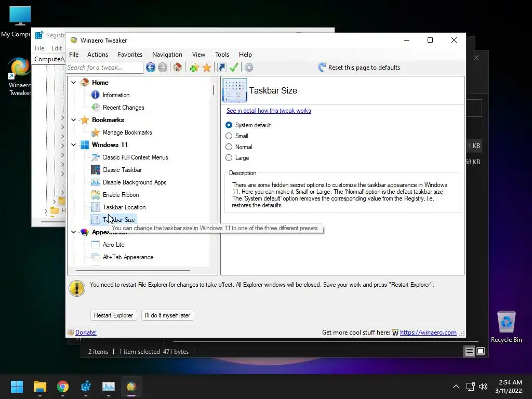Screen dimensions: 532x399
Task: Select Disable Background Apps tweak
Action: (135, 182)
